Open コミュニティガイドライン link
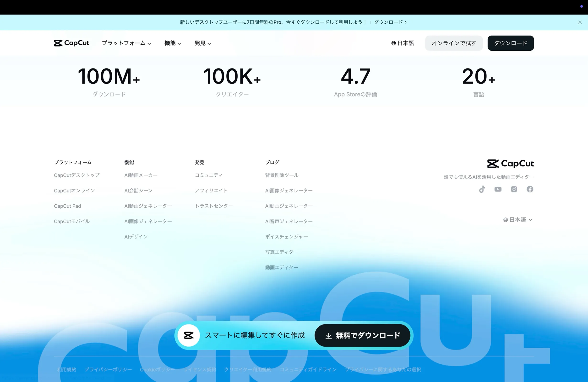The image size is (588, 382). coord(308,370)
